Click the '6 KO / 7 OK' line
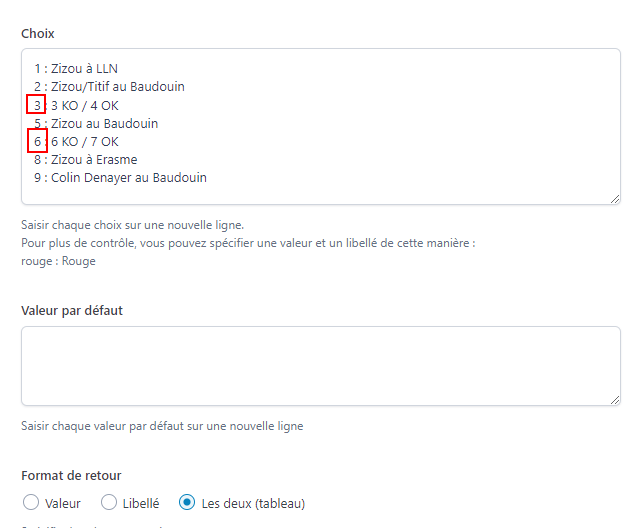Screen dimensions: 642x528 85,142
